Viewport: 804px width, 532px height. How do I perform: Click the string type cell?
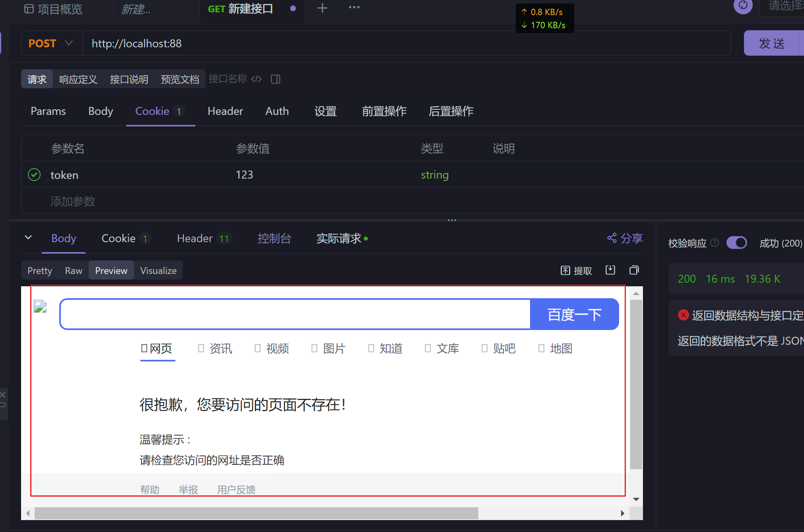point(435,175)
